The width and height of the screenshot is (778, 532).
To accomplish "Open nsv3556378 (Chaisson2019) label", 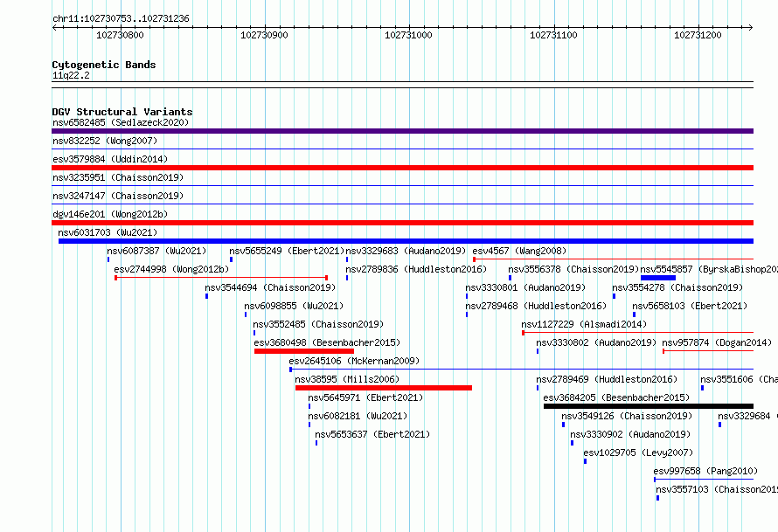I will click(573, 269).
